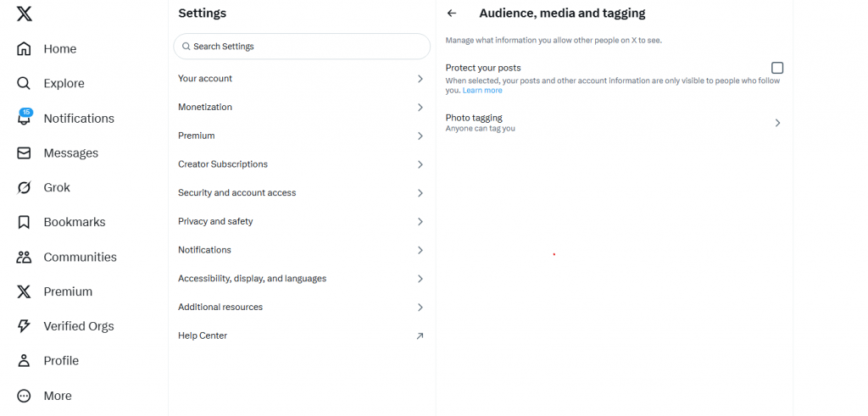The image size is (868, 416).
Task: Select Monetization settings label
Action: point(205,107)
